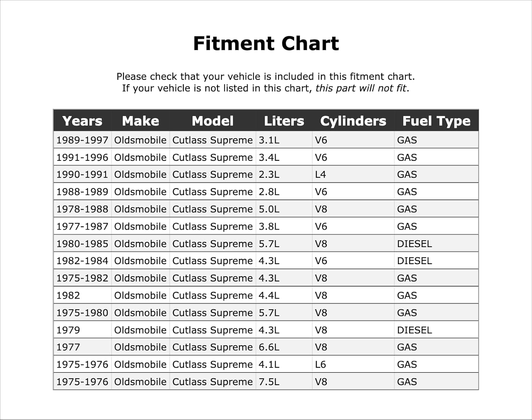This screenshot has height=420, width=532.
Task: Select the L4 cylinders cell
Action: point(320,175)
